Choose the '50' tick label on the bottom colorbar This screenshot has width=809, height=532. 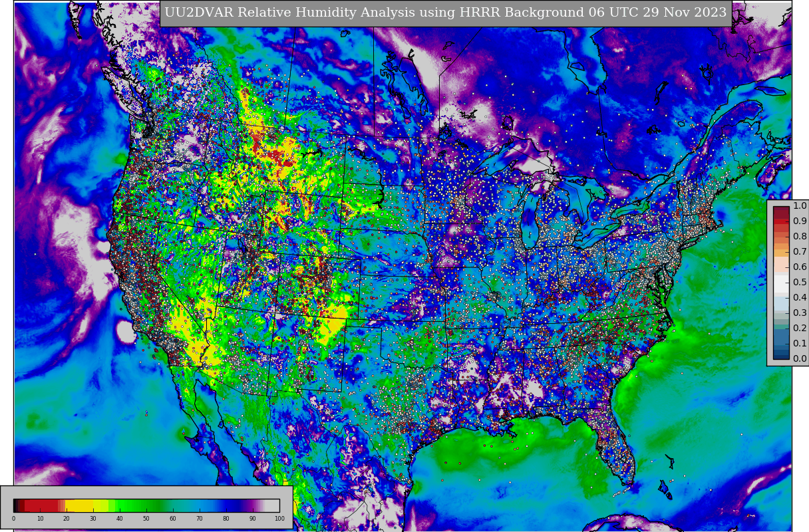pos(146,519)
